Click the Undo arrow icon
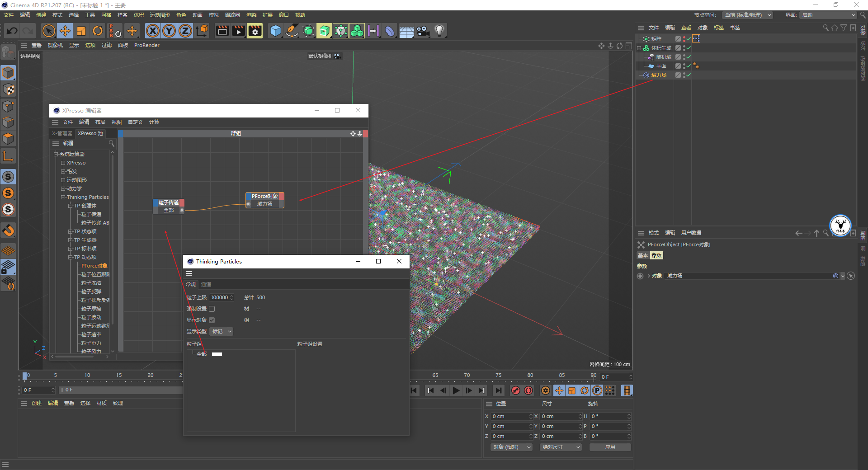 [x=12, y=31]
